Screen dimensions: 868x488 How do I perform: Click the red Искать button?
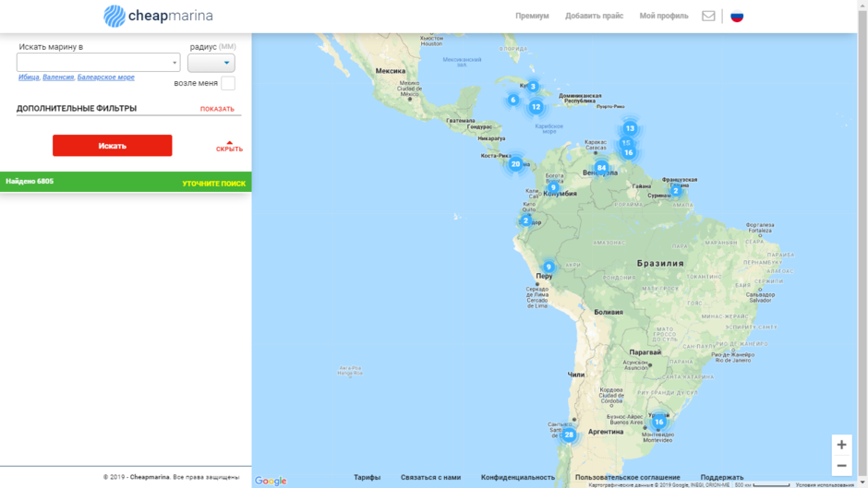(113, 146)
